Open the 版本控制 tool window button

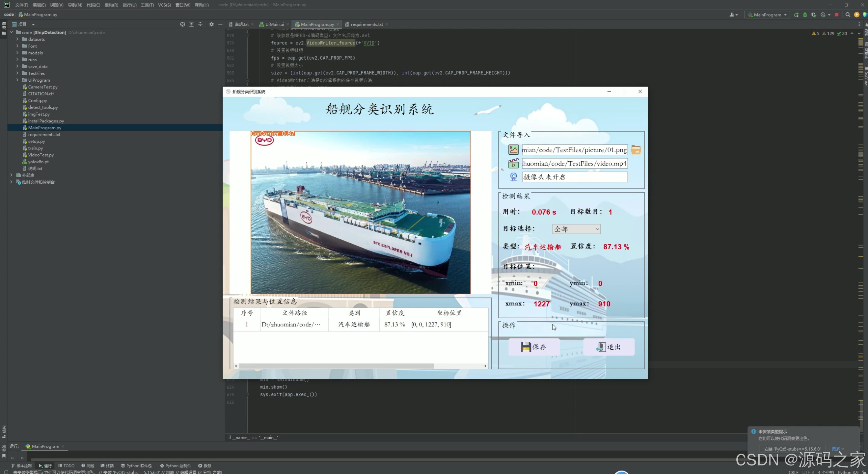[21, 466]
